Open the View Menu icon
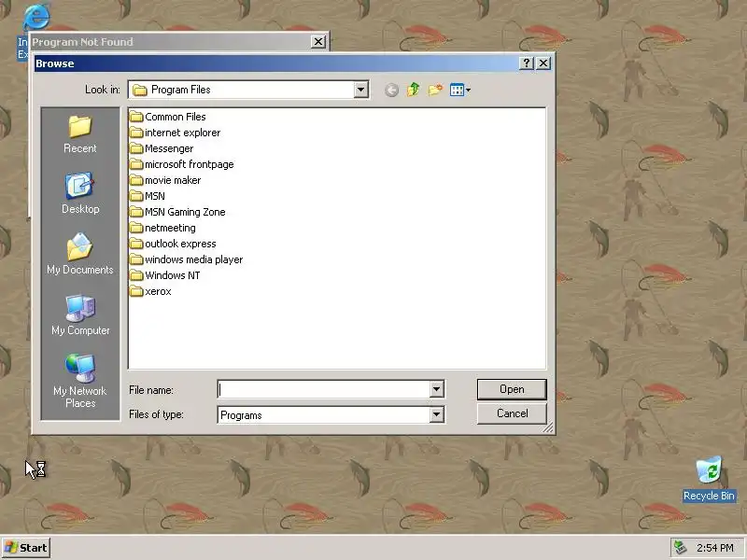Image resolution: width=747 pixels, height=560 pixels. click(459, 90)
